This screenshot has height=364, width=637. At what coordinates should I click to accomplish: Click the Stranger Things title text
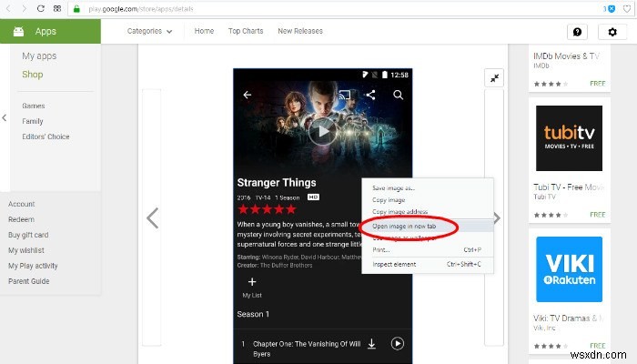(277, 183)
